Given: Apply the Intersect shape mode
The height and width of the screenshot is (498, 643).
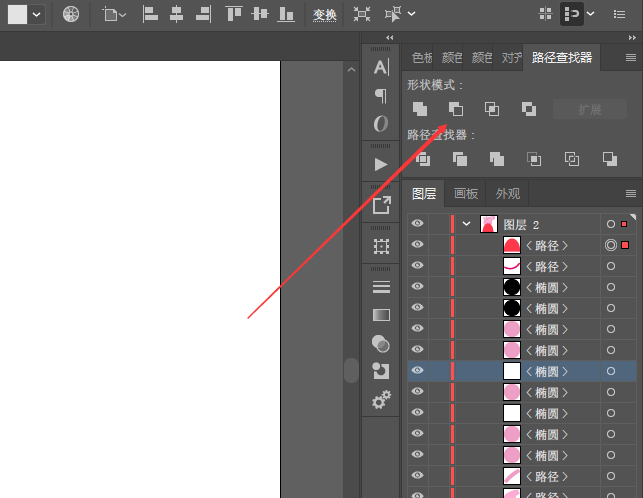Looking at the screenshot, I should tap(492, 109).
